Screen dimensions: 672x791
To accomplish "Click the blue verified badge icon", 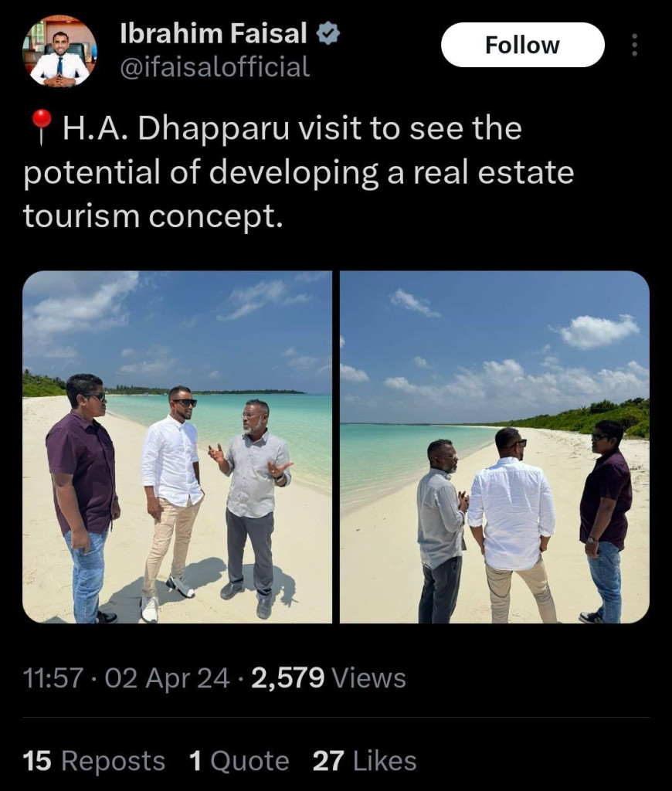I will tap(328, 34).
